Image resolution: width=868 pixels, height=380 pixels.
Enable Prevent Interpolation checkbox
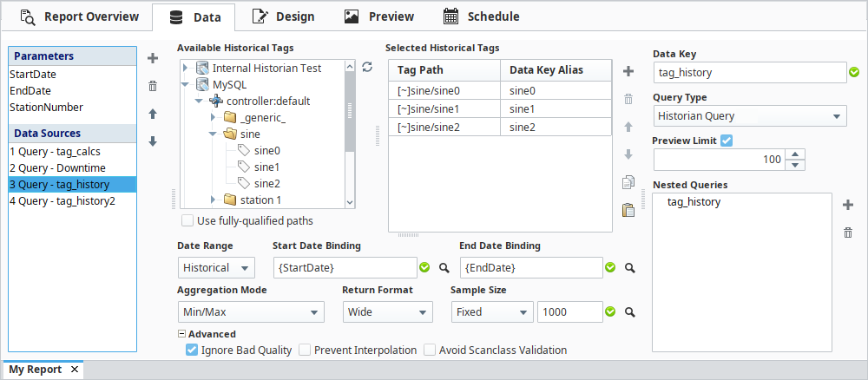pos(305,350)
